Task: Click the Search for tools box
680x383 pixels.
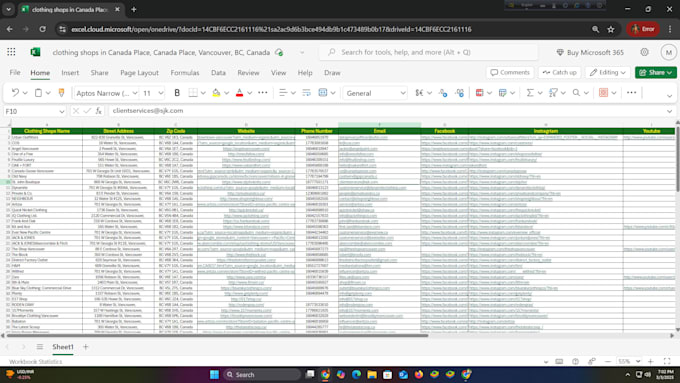Action: coord(428,52)
